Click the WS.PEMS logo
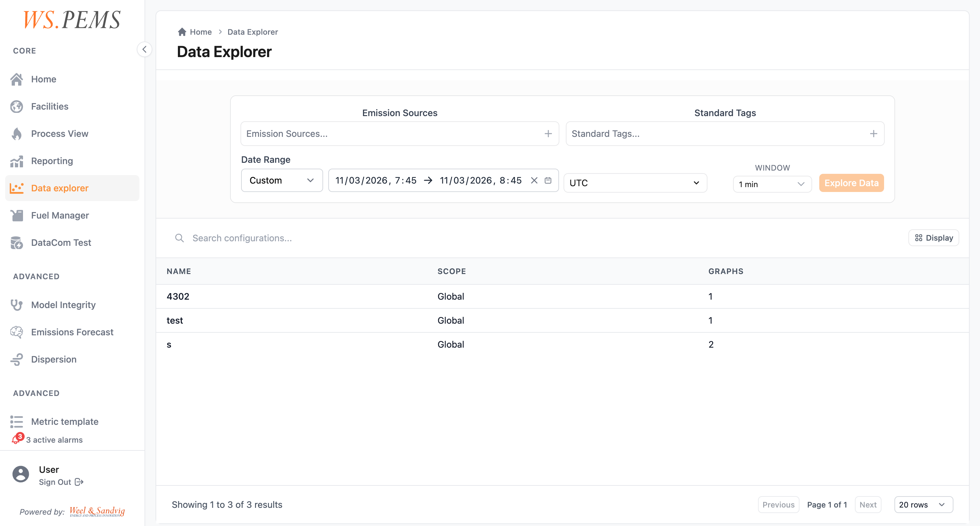980x526 pixels. 72,20
